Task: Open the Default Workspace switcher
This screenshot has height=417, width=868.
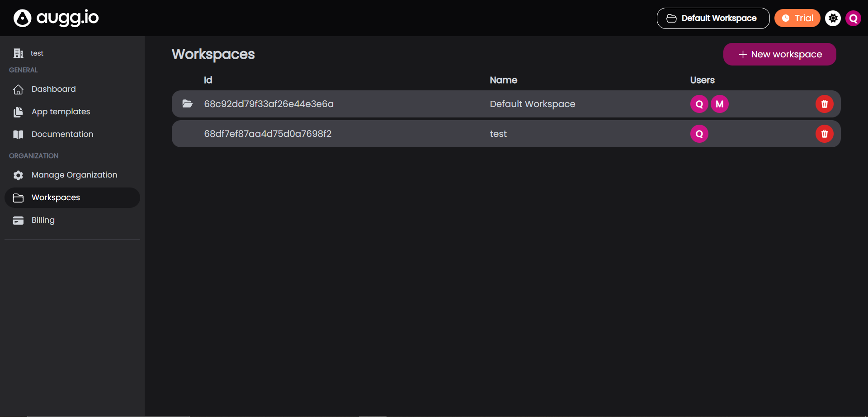Action: point(712,18)
